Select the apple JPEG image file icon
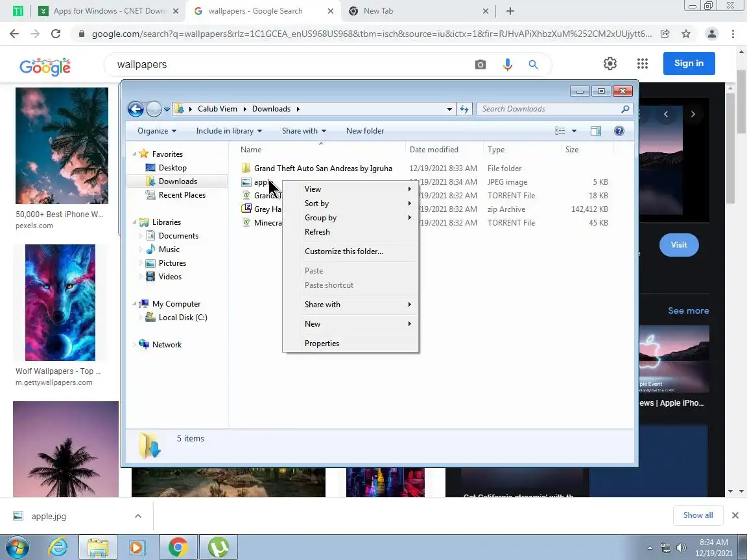 coord(246,182)
